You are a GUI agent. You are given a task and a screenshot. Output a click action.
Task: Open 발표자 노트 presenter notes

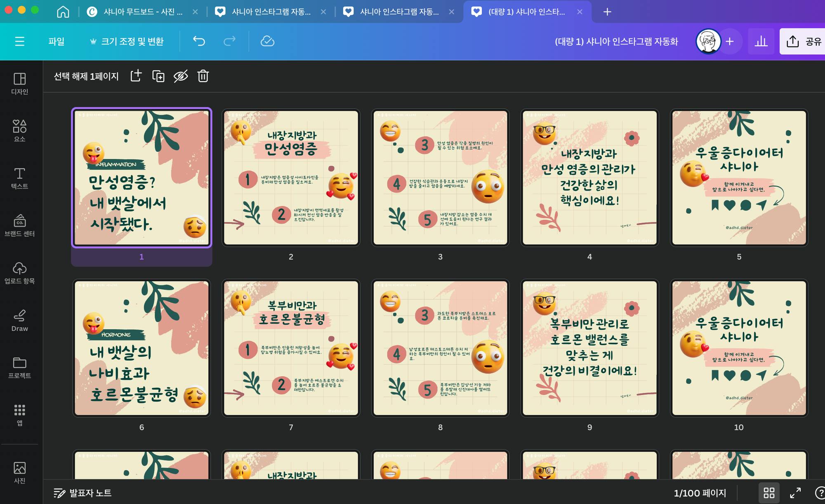[82, 493]
